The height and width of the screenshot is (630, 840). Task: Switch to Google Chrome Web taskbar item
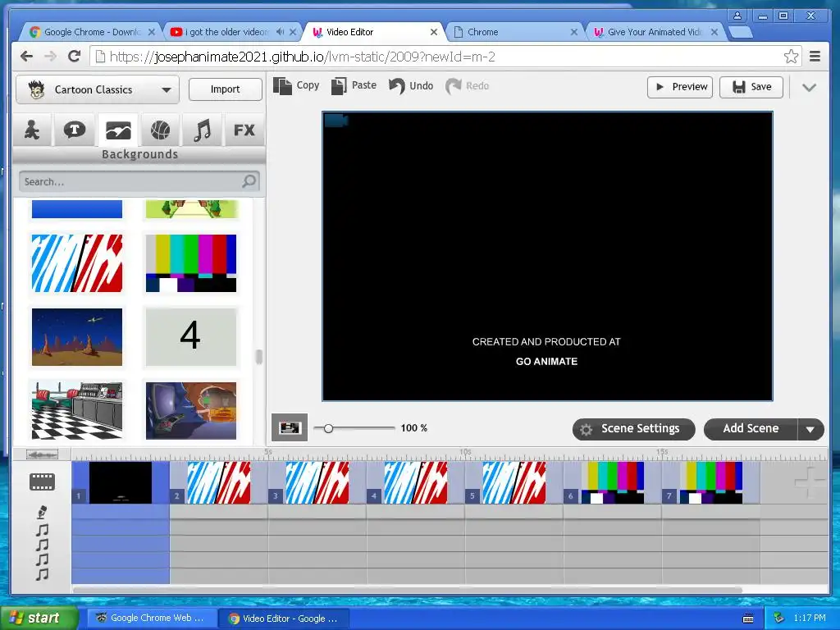[x=151, y=618]
